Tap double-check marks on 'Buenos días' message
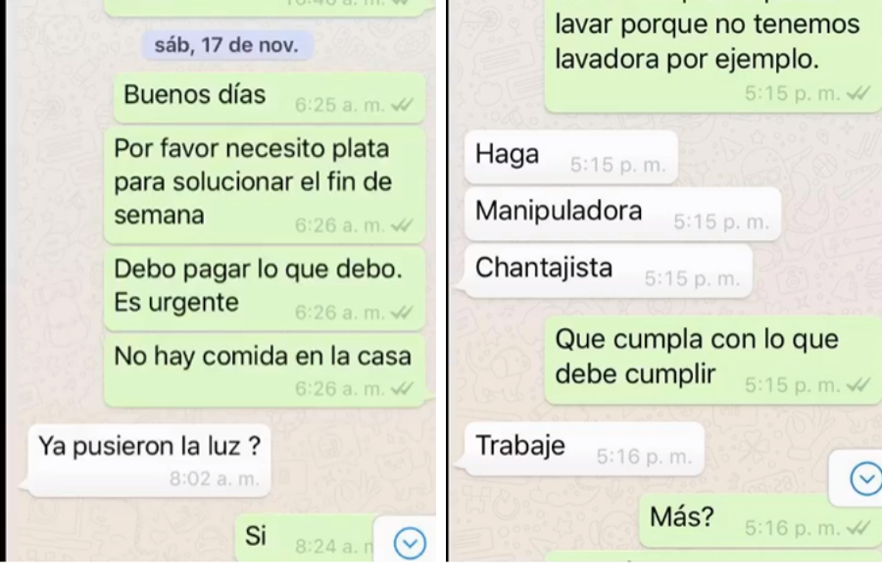This screenshot has width=882, height=588. pos(402,105)
